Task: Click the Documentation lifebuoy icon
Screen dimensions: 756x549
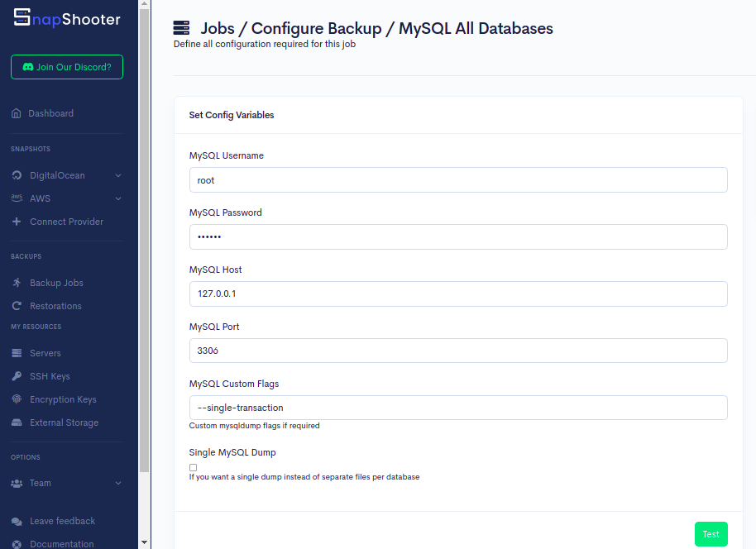Action: [x=17, y=544]
